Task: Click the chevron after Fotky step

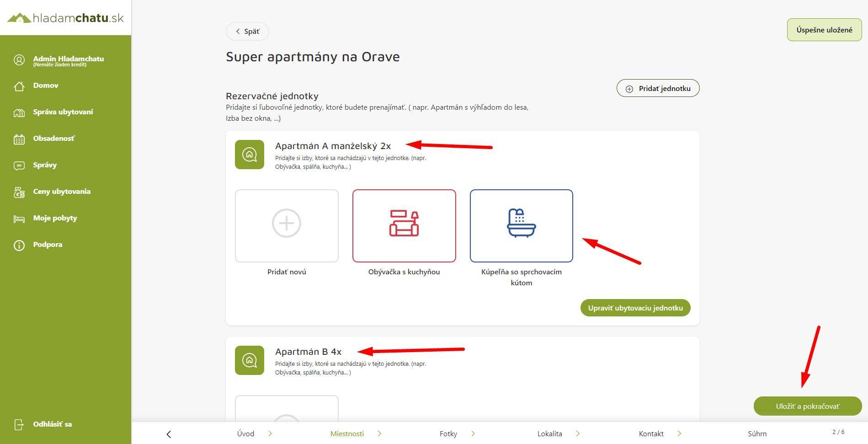Action: 473,433
